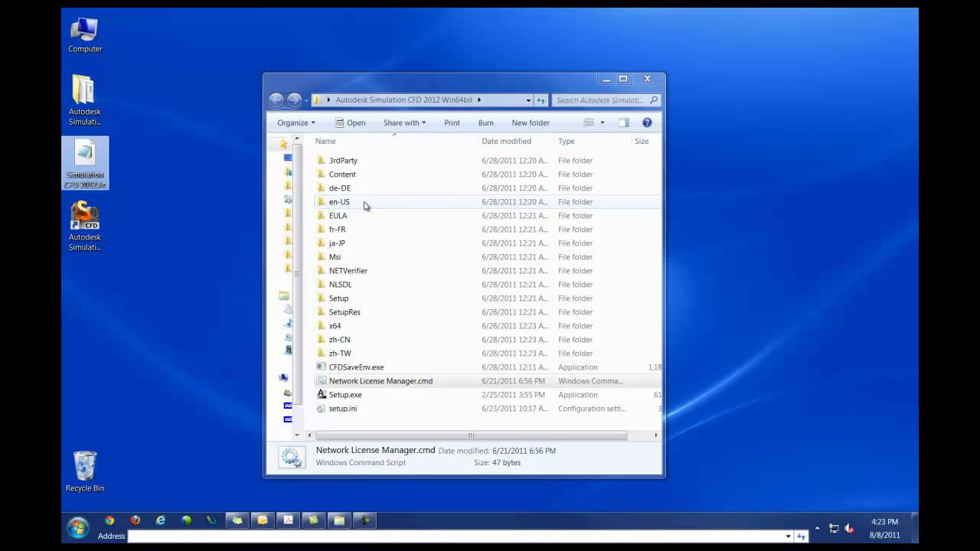This screenshot has height=551, width=980.
Task: Open Explorer help
Action: pyautogui.click(x=647, y=122)
